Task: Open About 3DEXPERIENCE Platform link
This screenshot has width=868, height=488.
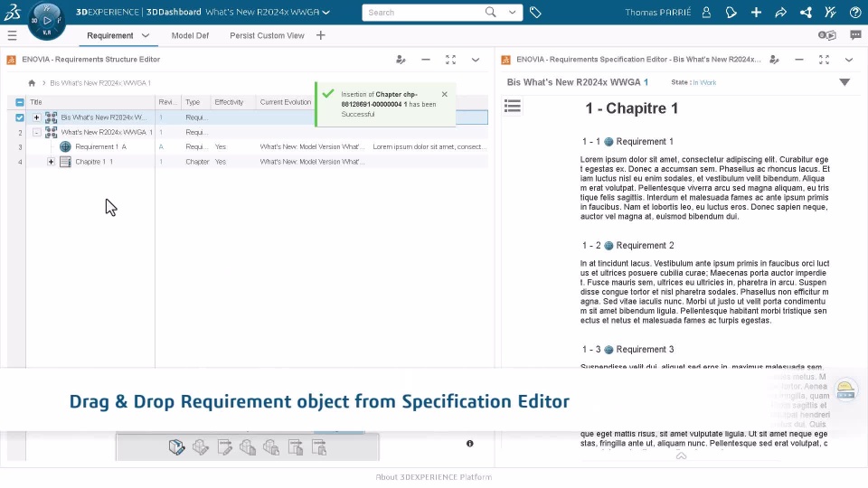Action: coord(433,477)
